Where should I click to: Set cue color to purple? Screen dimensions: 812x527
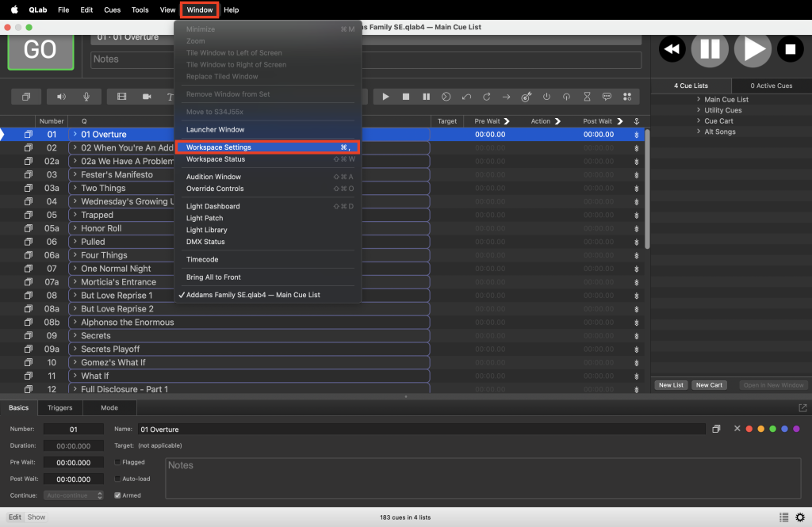coord(796,429)
